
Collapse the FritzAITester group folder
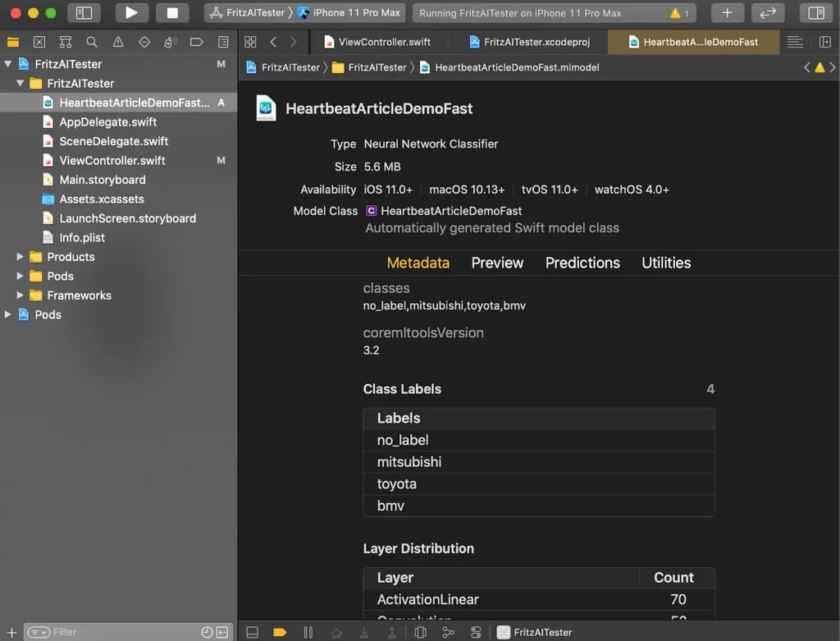[21, 83]
